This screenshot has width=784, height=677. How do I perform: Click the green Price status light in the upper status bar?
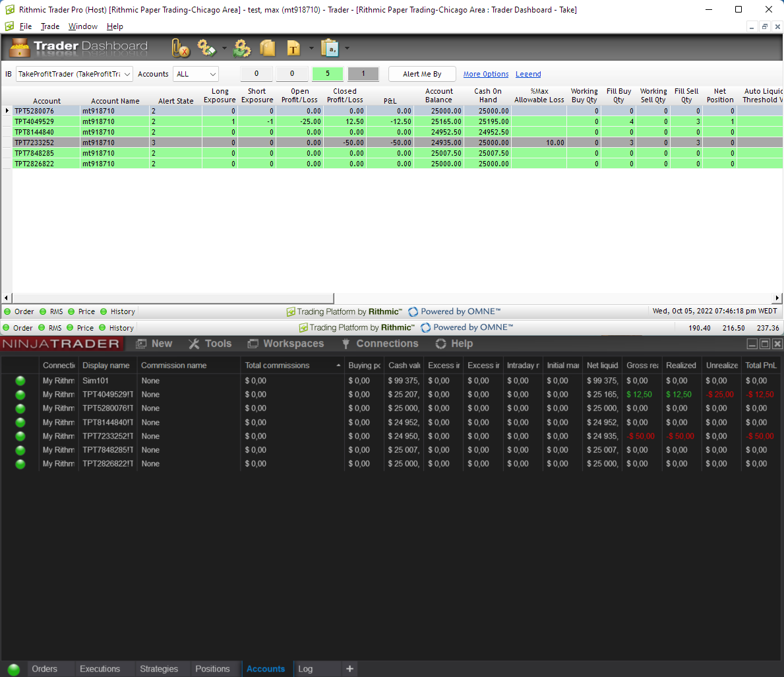[71, 311]
